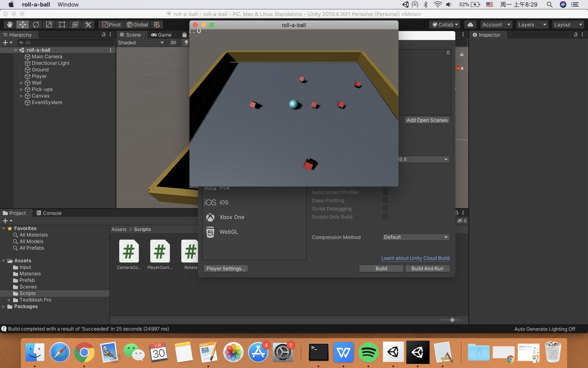The height and width of the screenshot is (368, 588).
Task: Expand the Pick-ups object
Action: [x=21, y=90]
